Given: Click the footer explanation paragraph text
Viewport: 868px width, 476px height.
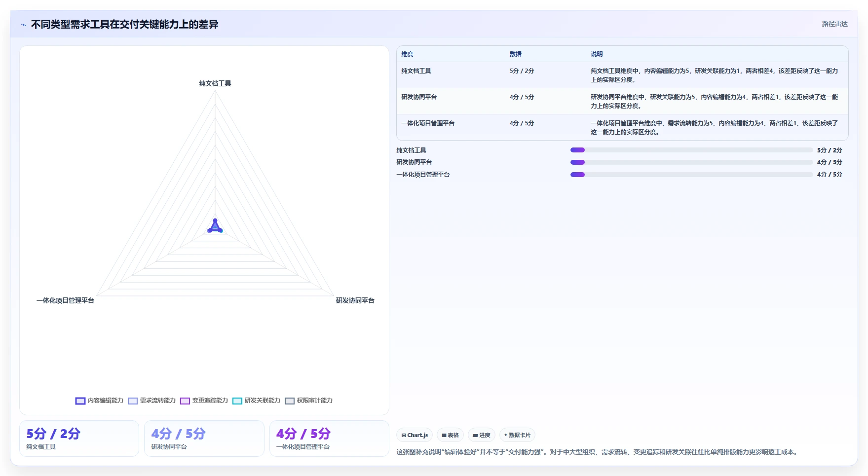Looking at the screenshot, I should (x=598, y=452).
